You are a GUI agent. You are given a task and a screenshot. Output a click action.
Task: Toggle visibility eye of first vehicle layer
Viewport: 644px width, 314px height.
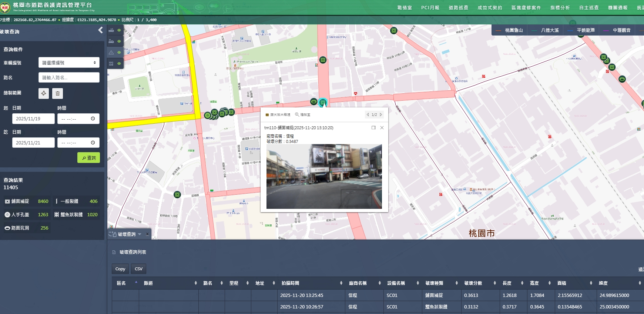coord(119,30)
